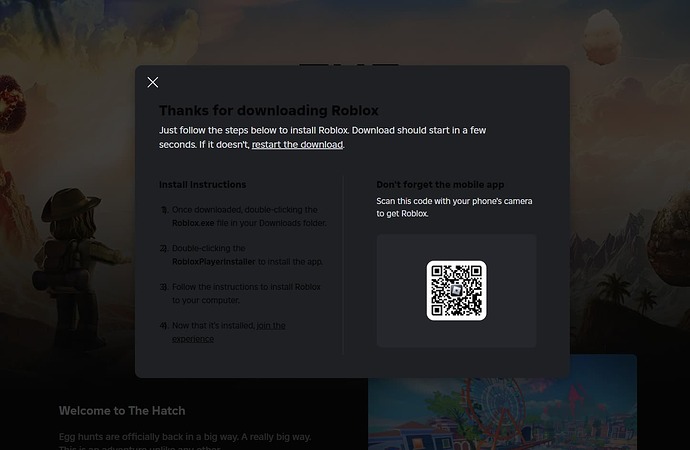The image size is (690, 450).
Task: Close the Roblox download dialog
Action: [153, 82]
